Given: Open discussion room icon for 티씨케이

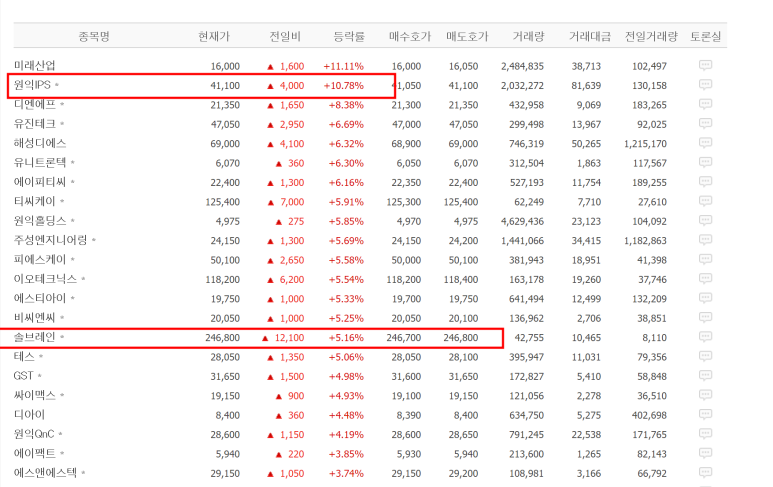Looking at the screenshot, I should [x=705, y=201].
